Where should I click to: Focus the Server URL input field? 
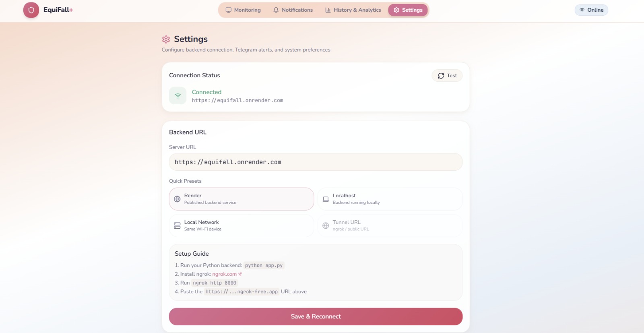coord(316,162)
